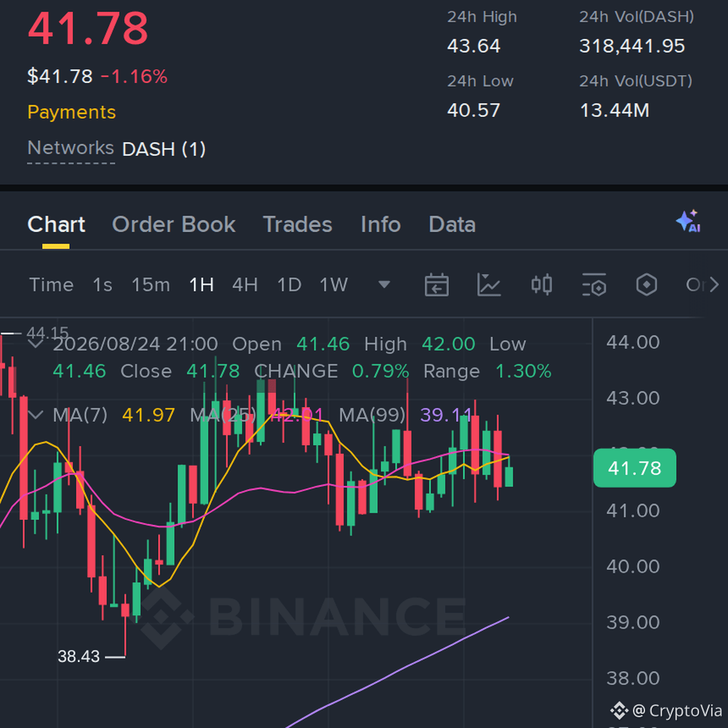The image size is (728, 728).
Task: Click the large red 41.78 price
Action: pos(88,29)
